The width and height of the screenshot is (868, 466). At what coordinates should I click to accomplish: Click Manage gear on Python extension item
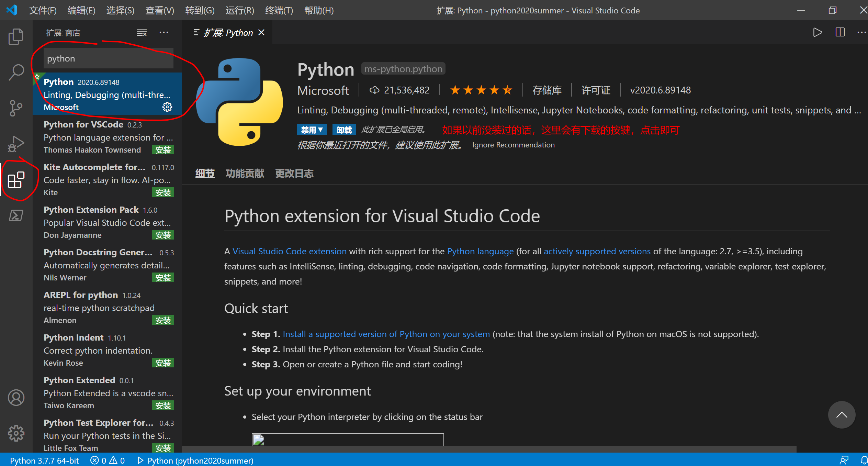click(167, 107)
